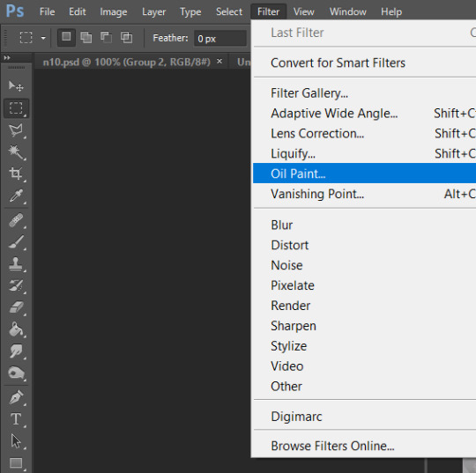Choose Intersect with selection mode

(x=126, y=37)
